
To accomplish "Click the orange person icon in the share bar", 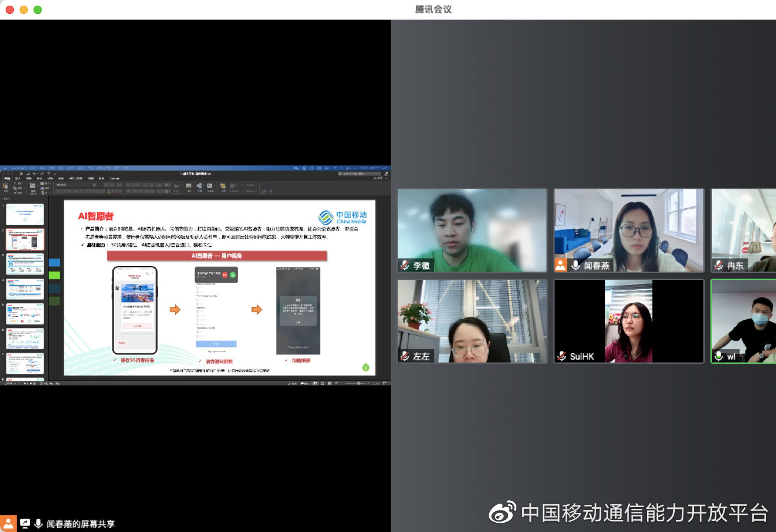I will click(8, 523).
